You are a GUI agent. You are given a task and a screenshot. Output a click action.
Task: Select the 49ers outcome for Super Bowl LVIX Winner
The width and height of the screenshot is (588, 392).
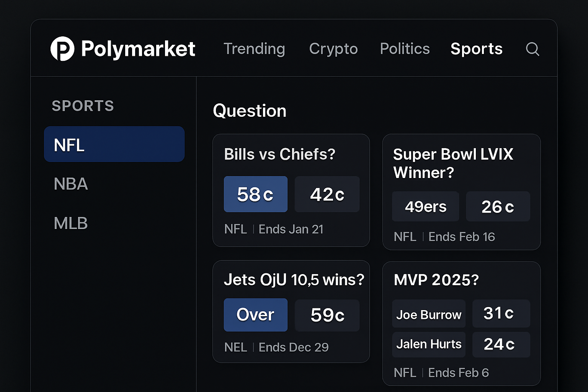(x=425, y=206)
